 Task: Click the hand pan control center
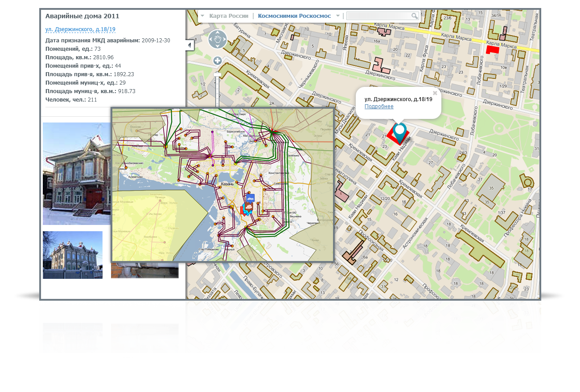218,40
